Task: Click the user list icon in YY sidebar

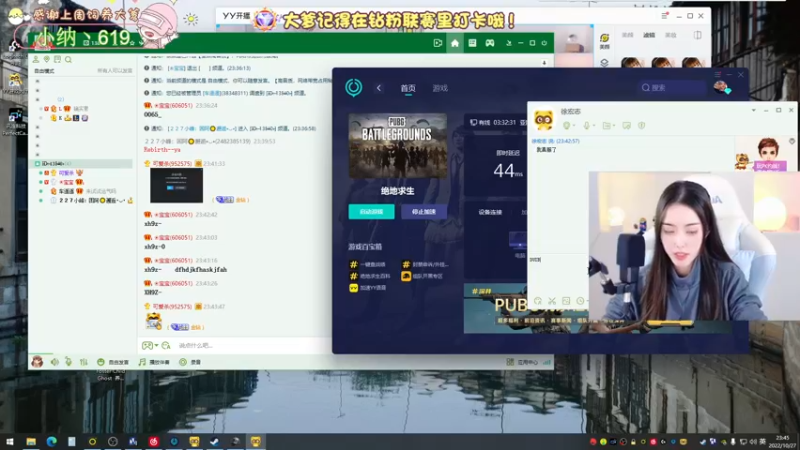Action: pyautogui.click(x=36, y=59)
